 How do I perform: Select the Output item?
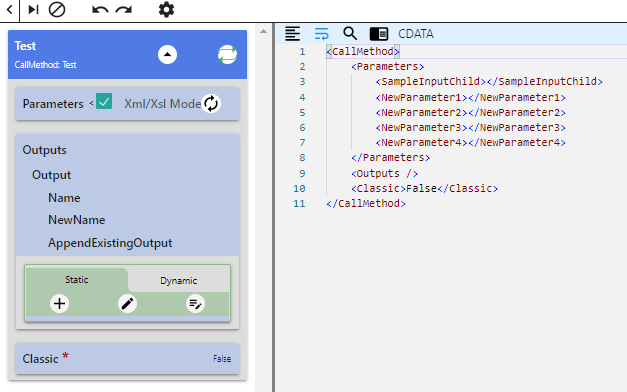pos(51,175)
